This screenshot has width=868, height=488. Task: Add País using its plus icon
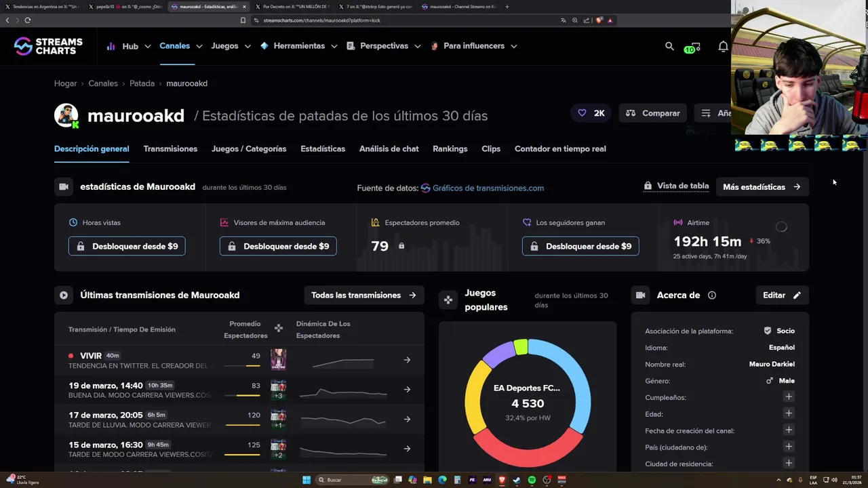coord(788,447)
